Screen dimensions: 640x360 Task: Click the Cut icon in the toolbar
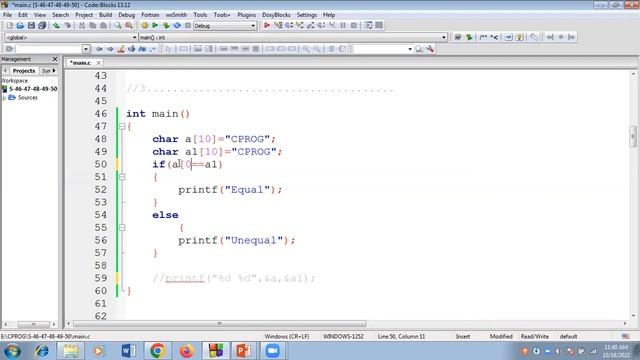(82, 25)
